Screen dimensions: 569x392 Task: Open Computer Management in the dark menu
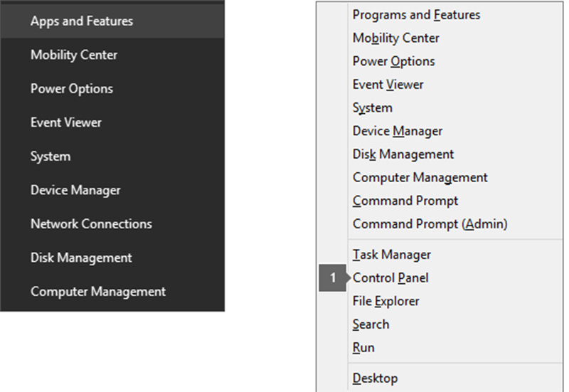(x=98, y=292)
